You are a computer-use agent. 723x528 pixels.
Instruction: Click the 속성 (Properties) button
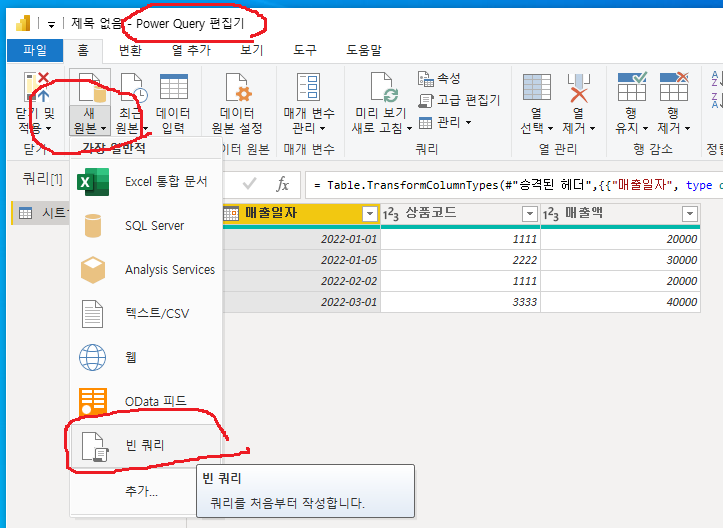(439, 78)
